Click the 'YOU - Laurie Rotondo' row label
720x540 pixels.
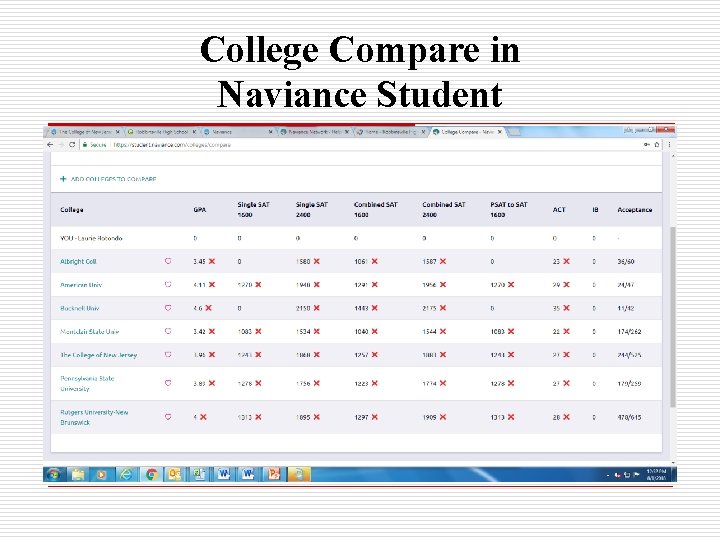91,238
